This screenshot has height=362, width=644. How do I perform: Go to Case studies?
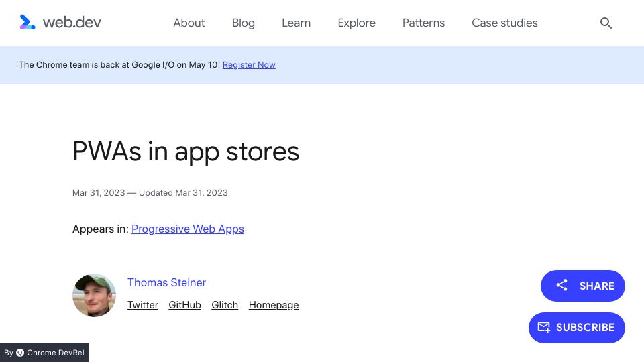504,23
